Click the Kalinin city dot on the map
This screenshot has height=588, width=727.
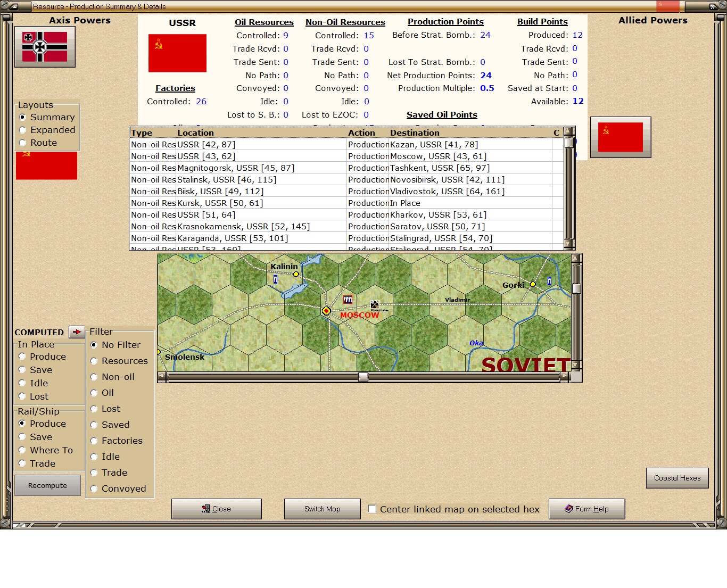click(296, 274)
